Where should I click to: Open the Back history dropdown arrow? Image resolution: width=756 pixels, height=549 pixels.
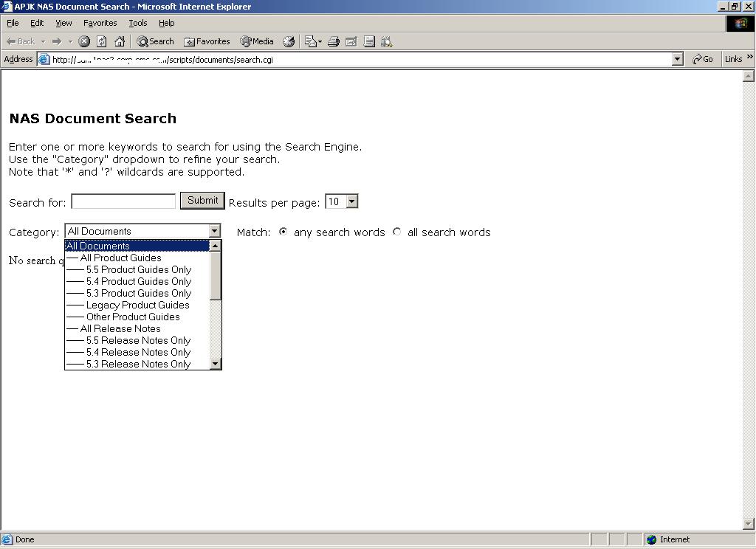43,41
